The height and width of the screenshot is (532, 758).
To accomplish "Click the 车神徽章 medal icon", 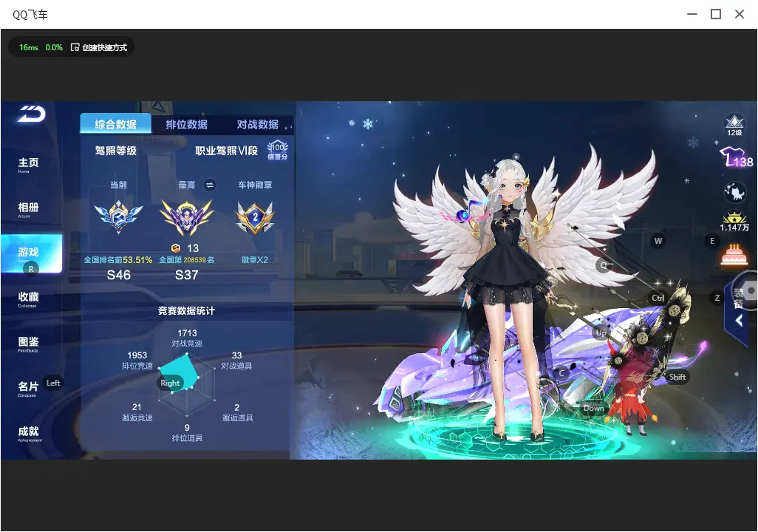I will (255, 217).
